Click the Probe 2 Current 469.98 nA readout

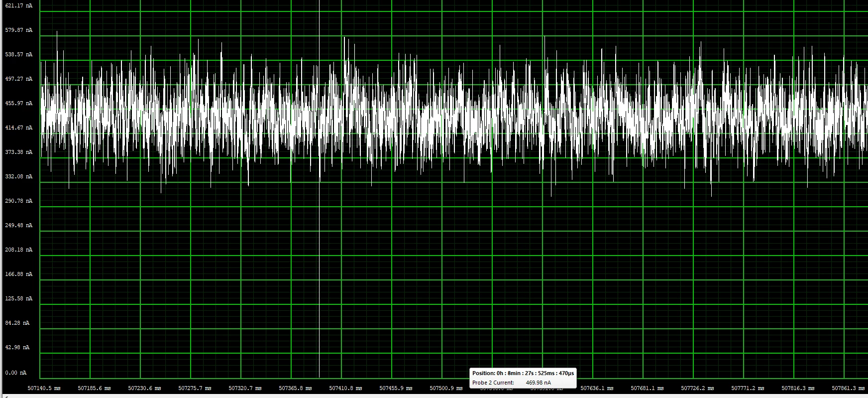(x=512, y=383)
